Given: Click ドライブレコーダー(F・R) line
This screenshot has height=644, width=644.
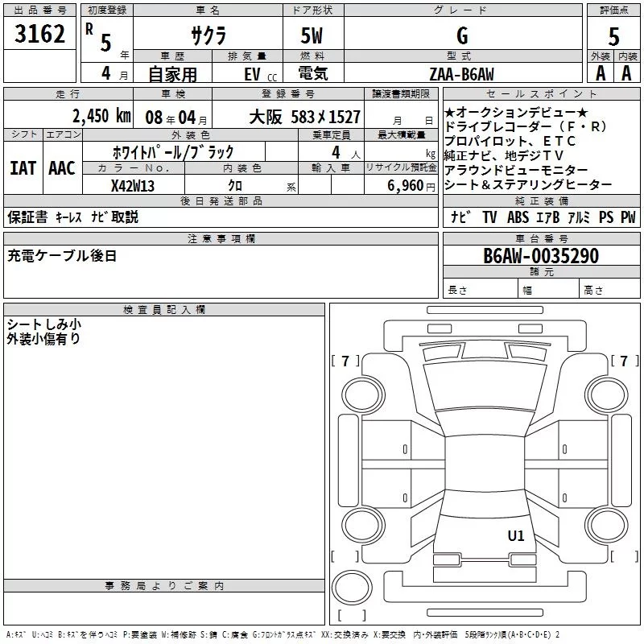Looking at the screenshot, I should click(x=526, y=126).
